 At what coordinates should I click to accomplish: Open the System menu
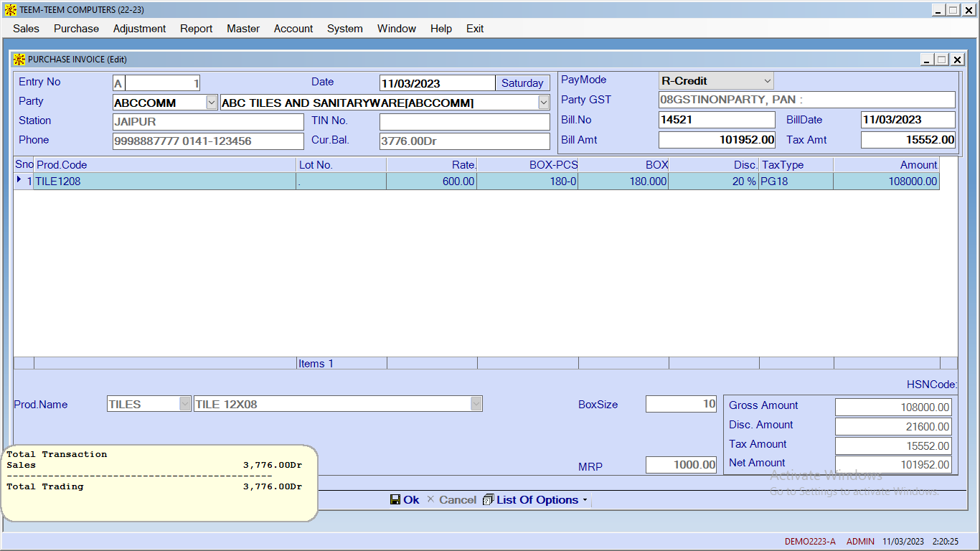click(345, 29)
